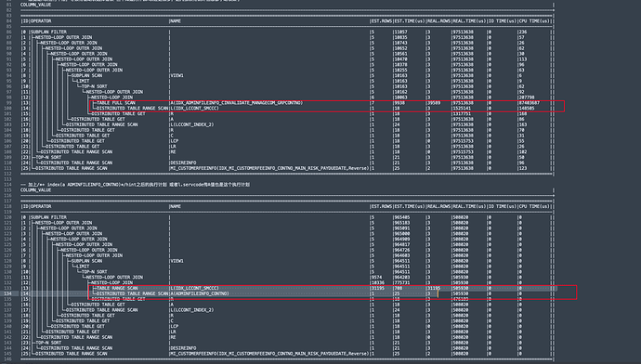The width and height of the screenshot is (641, 364).
Task: Click DESIREINFO name on line 144
Action: click(183, 348)
